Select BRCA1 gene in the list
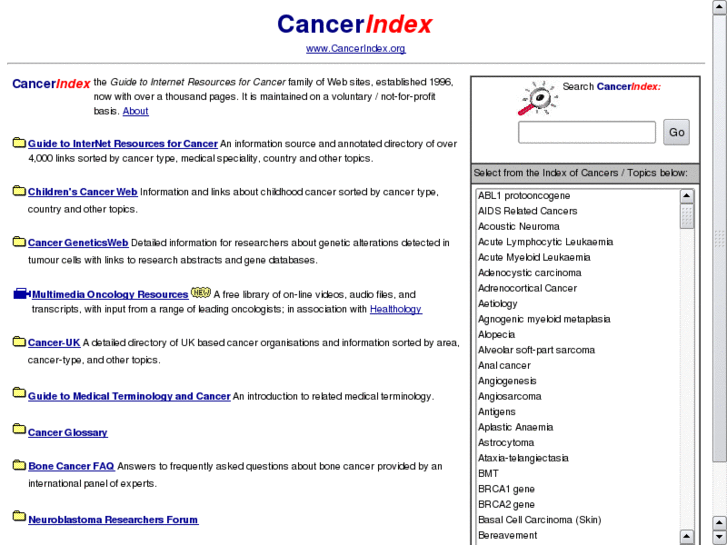The height and width of the screenshot is (545, 727). click(577, 489)
